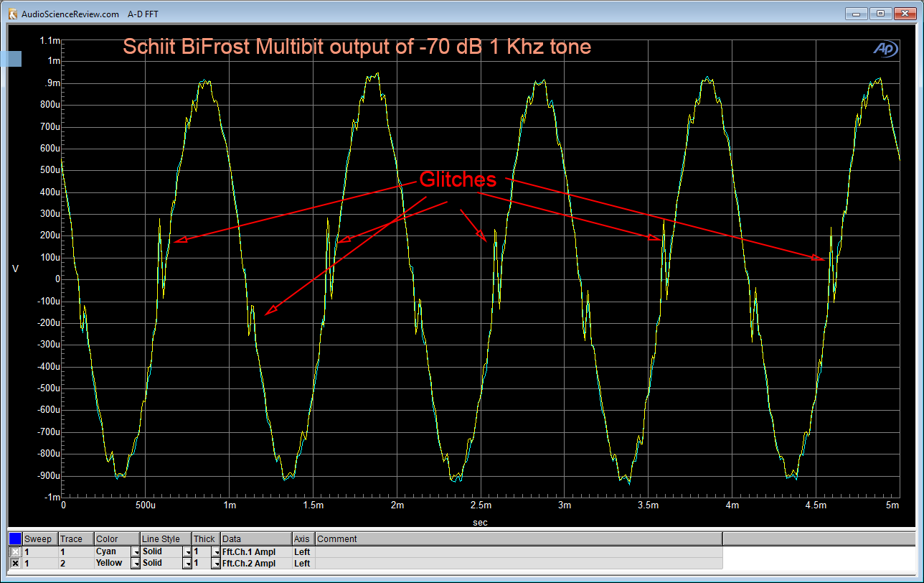Open the Line Style dropdown on the Fft.Ch.2 row
This screenshot has height=583, width=924.
187,563
